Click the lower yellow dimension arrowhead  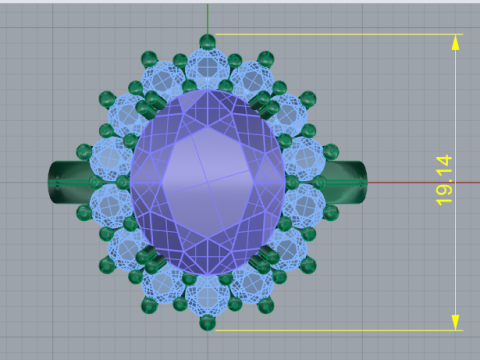coord(455,322)
